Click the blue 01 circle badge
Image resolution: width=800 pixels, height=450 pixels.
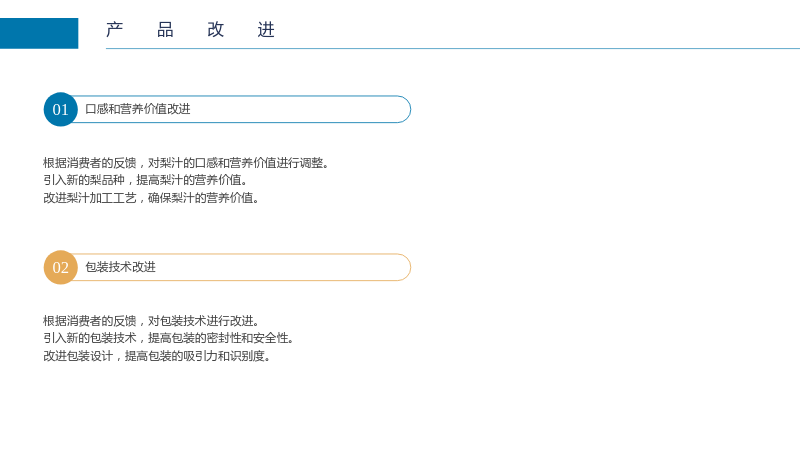(61, 109)
